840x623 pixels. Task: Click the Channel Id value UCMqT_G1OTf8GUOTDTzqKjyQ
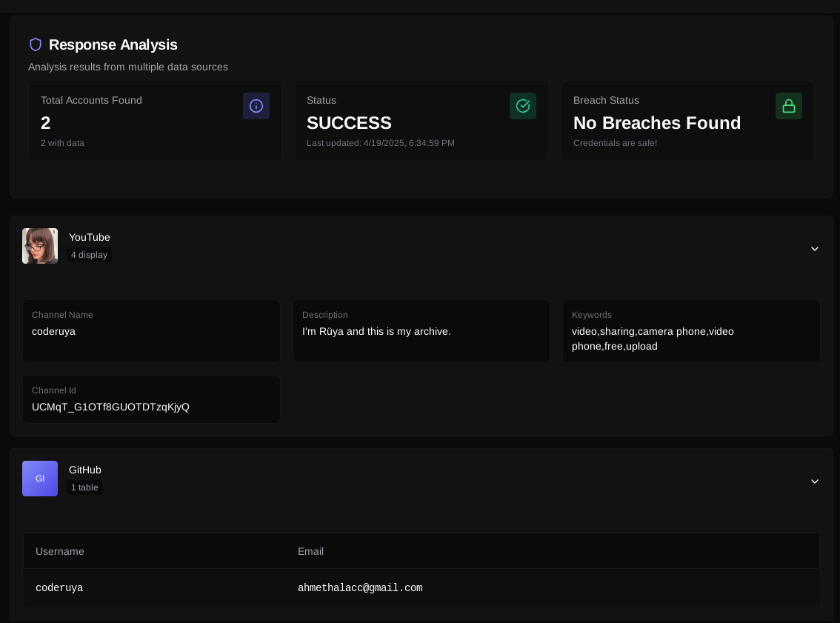tap(110, 407)
